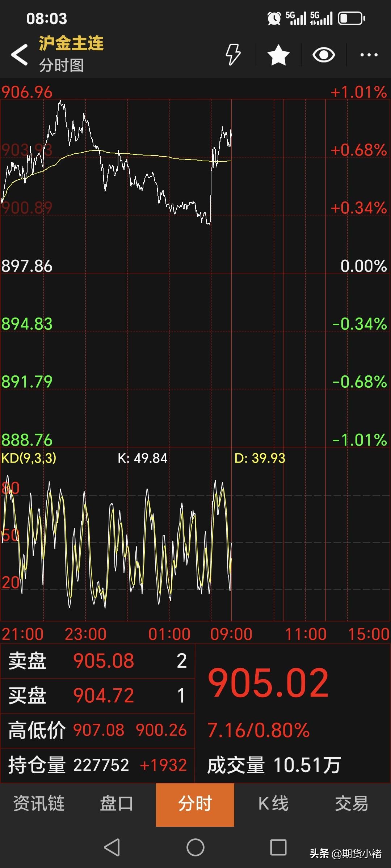Tap the 01:00 time axis label
Screen dimensions: 391x868
point(169,634)
